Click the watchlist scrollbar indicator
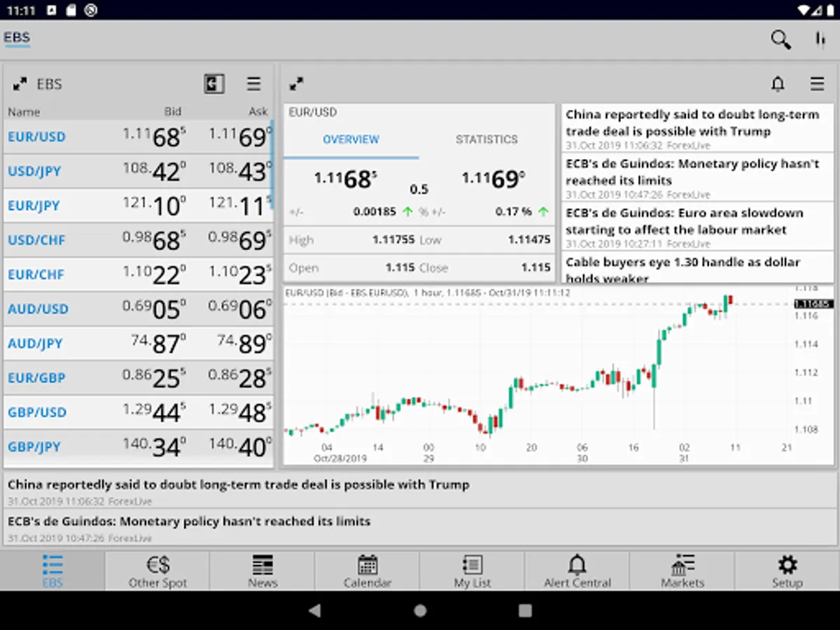840x630 pixels. (x=272, y=164)
